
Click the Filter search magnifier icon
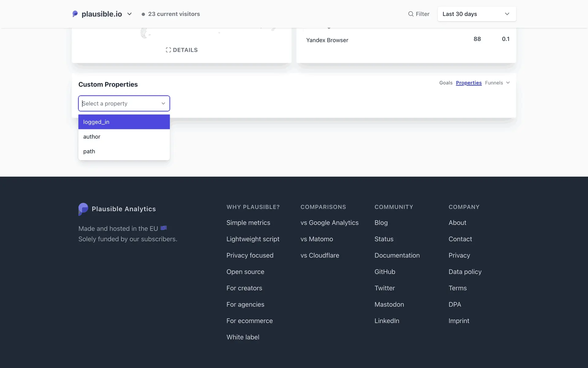[411, 14]
